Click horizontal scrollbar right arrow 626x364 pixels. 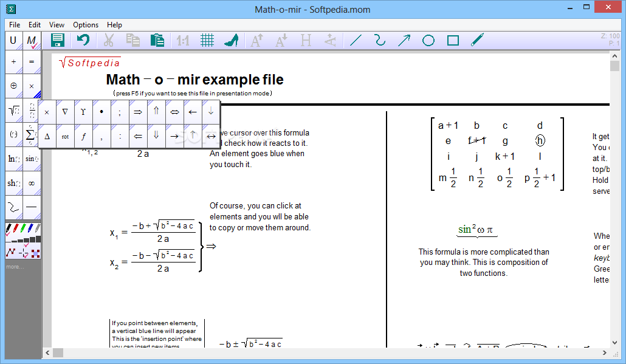pyautogui.click(x=605, y=353)
